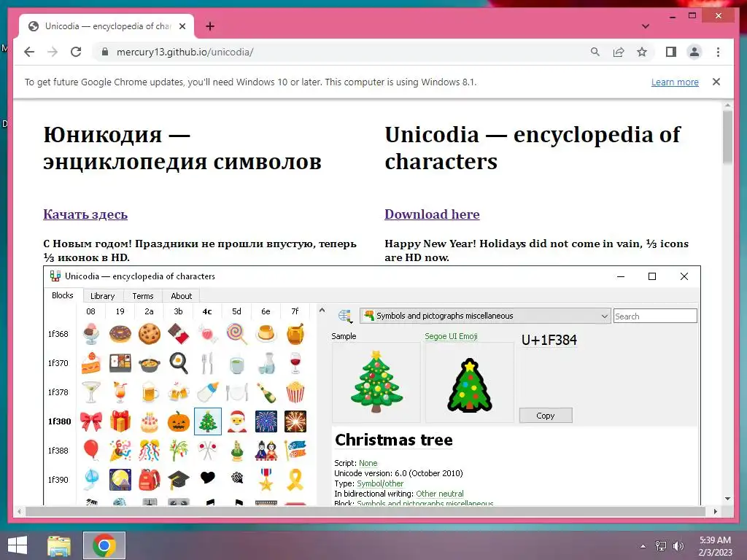This screenshot has height=560, width=747.
Task: Select the baby bottle emoji
Action: (x=208, y=392)
